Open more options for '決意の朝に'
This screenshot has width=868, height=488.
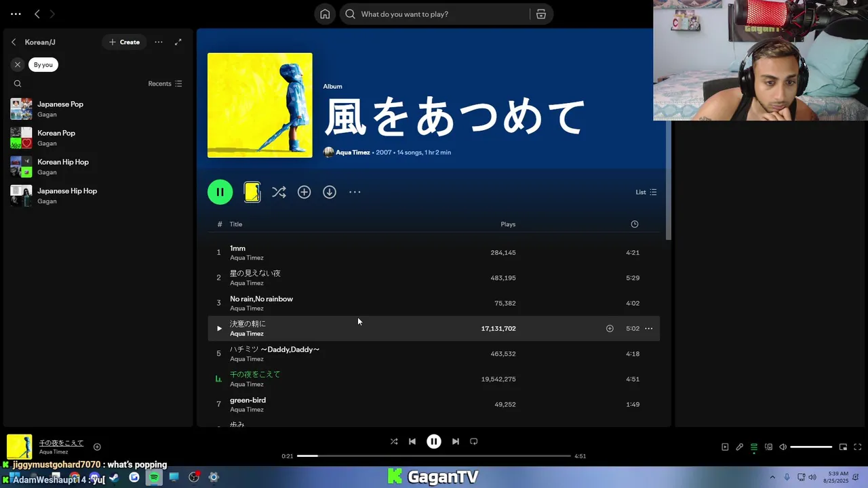[x=648, y=328]
